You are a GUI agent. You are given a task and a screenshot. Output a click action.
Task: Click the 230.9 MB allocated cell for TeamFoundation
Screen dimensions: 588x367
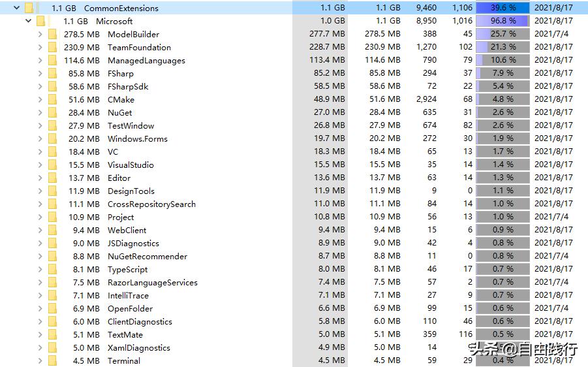[382, 47]
